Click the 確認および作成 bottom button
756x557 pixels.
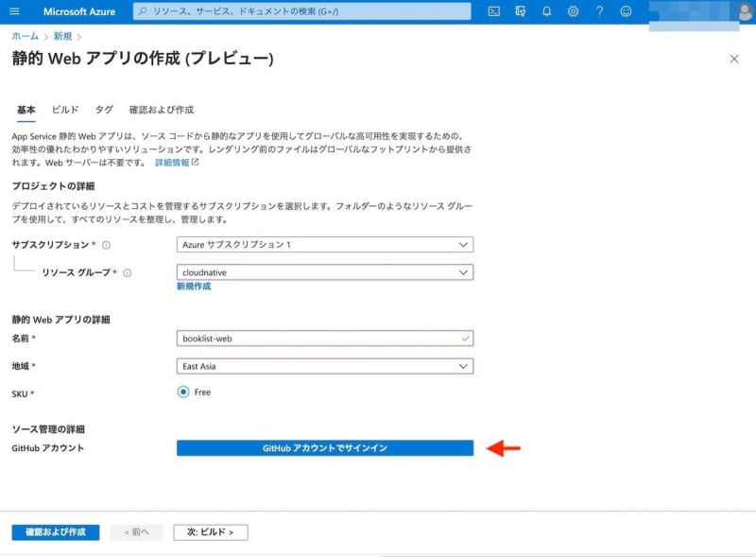point(56,532)
